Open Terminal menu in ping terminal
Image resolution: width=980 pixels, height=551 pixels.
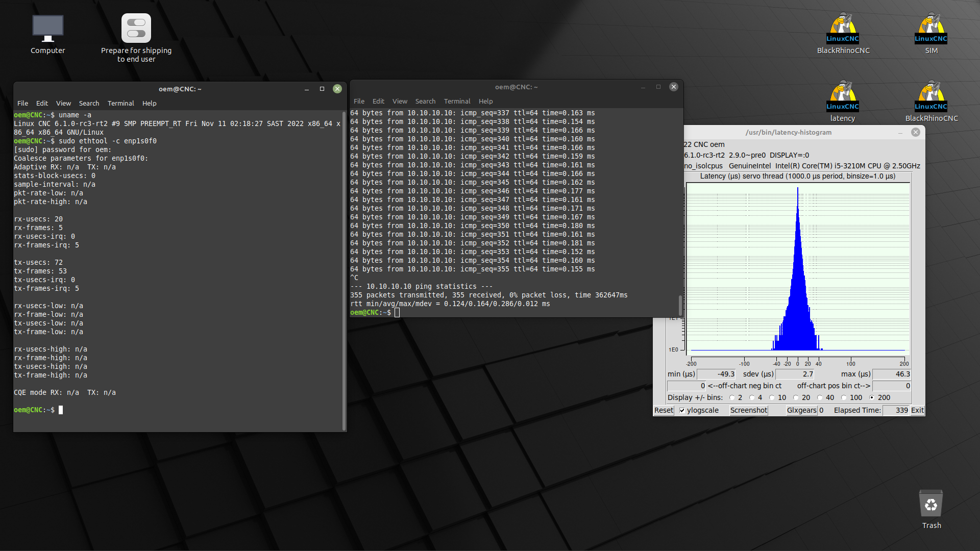[457, 101]
